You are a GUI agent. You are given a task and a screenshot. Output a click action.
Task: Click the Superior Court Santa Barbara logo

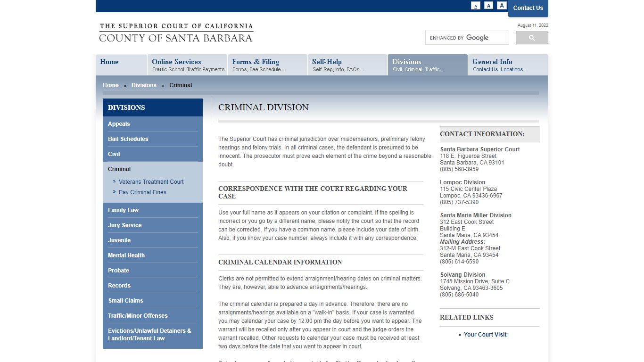click(176, 33)
